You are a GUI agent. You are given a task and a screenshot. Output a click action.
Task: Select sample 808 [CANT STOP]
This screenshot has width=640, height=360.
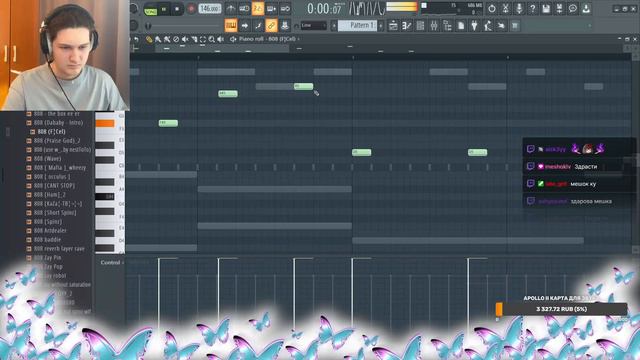tap(54, 185)
